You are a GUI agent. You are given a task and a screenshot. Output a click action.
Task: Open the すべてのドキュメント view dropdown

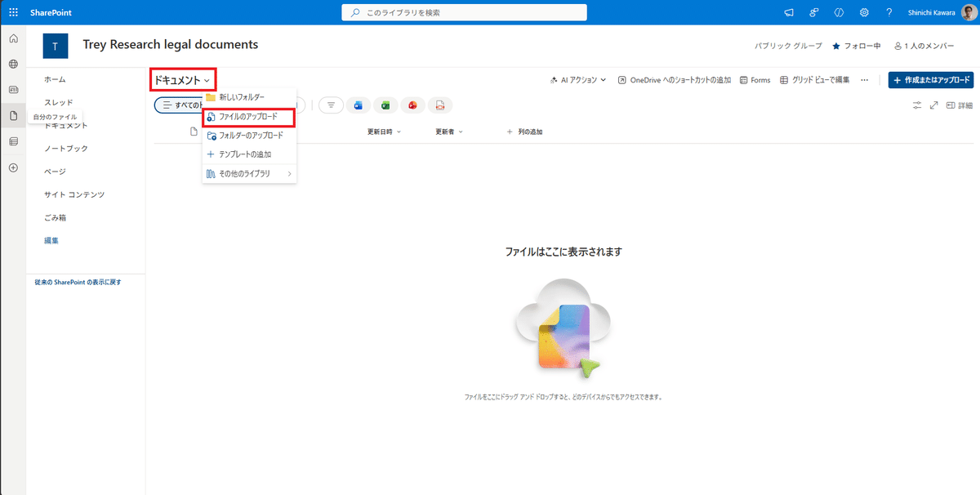coord(186,105)
